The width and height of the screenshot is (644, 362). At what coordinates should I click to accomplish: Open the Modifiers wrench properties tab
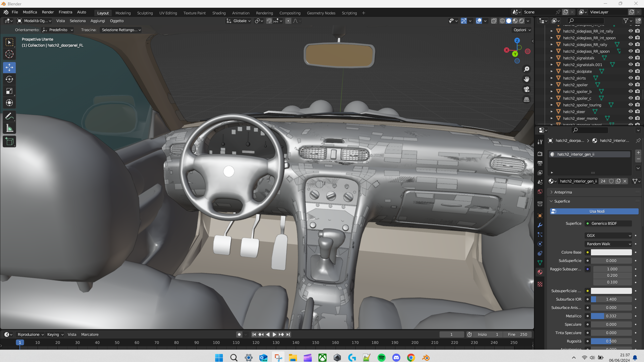[540, 225]
